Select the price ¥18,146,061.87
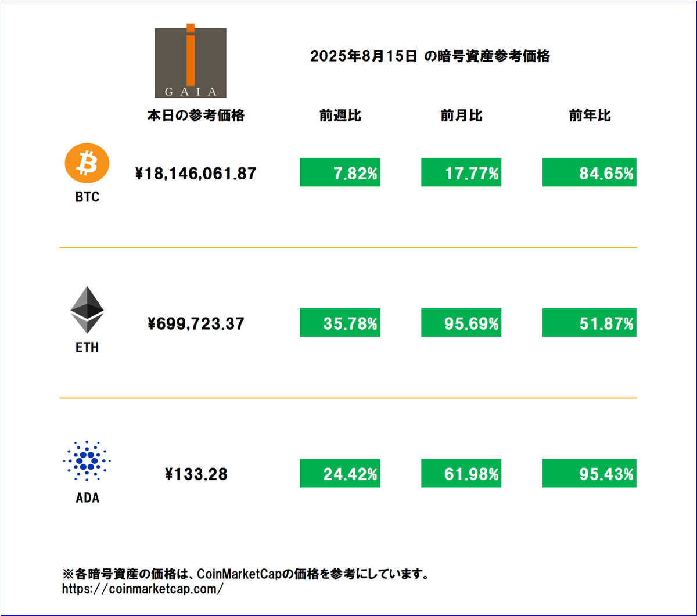Viewport: 697px width, 616px height. point(196,173)
